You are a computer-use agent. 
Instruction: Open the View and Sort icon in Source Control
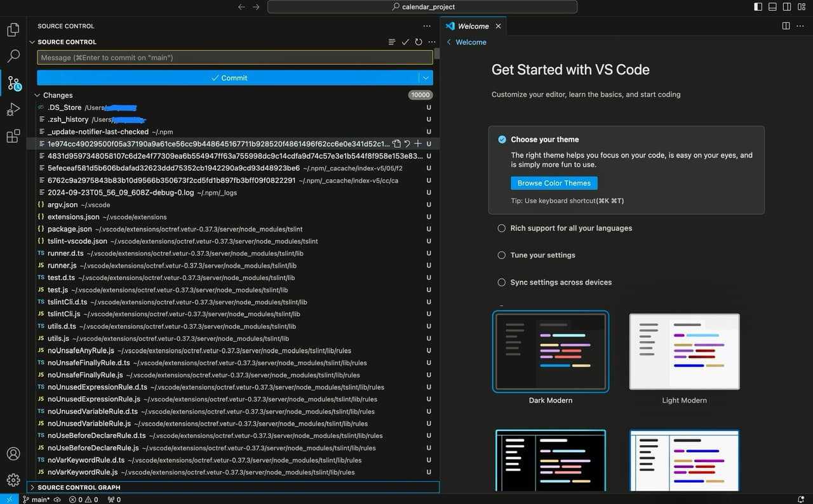[x=392, y=42]
